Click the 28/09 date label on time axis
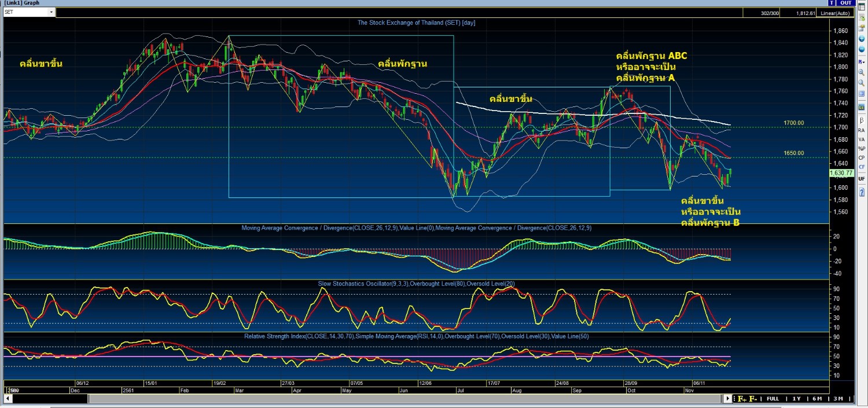868x408 pixels. pyautogui.click(x=631, y=383)
